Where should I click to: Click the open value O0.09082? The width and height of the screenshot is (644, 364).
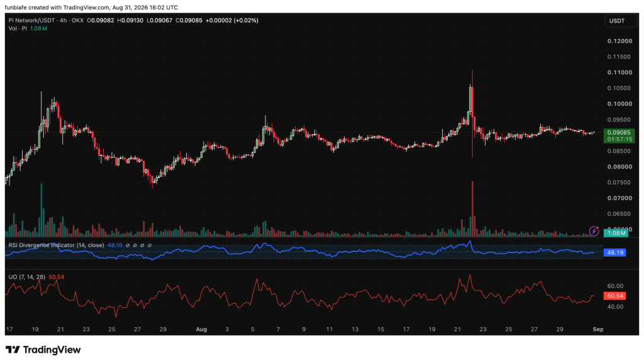click(x=101, y=20)
